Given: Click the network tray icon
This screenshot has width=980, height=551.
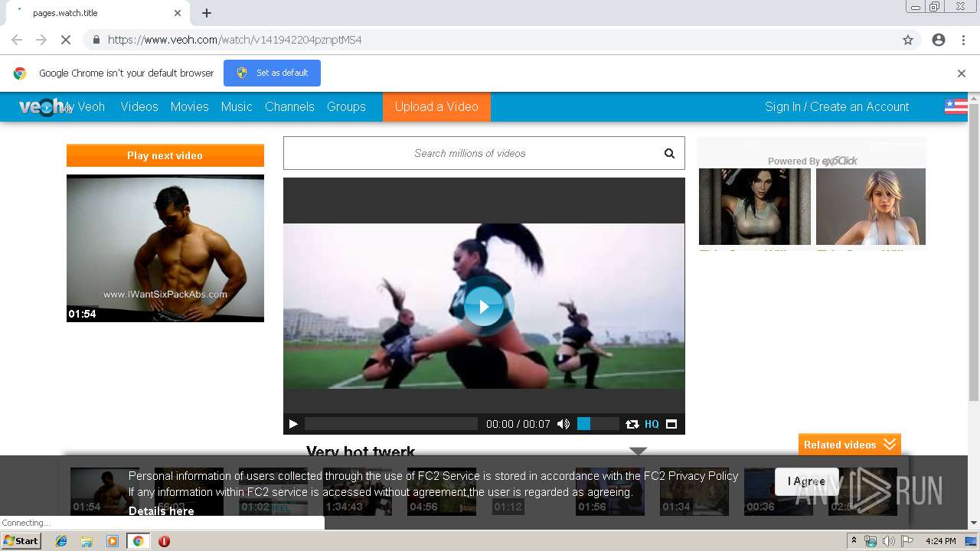Looking at the screenshot, I should click(x=871, y=541).
